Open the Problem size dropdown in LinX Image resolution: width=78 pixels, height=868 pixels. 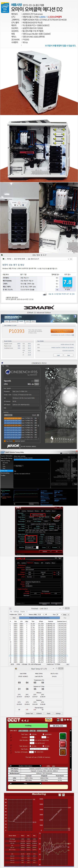[x=21, y=615]
